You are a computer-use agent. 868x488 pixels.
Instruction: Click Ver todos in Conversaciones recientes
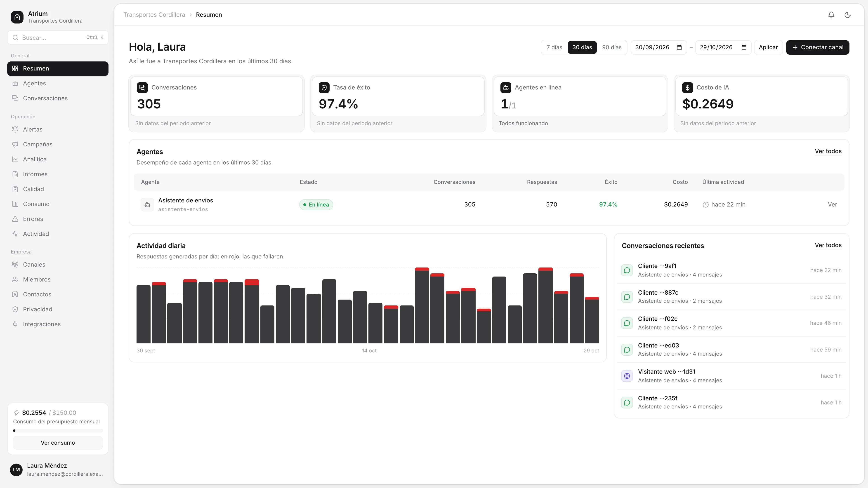coord(828,245)
